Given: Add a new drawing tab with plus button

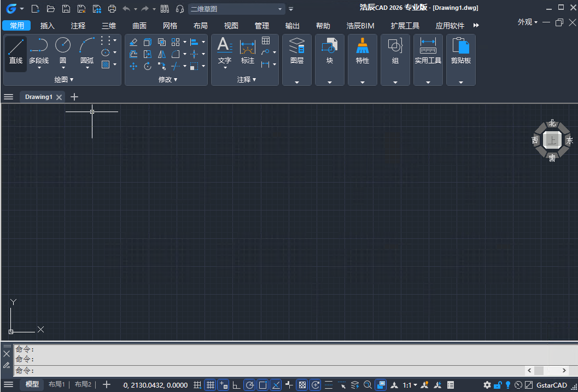Looking at the screenshot, I should 74,97.
